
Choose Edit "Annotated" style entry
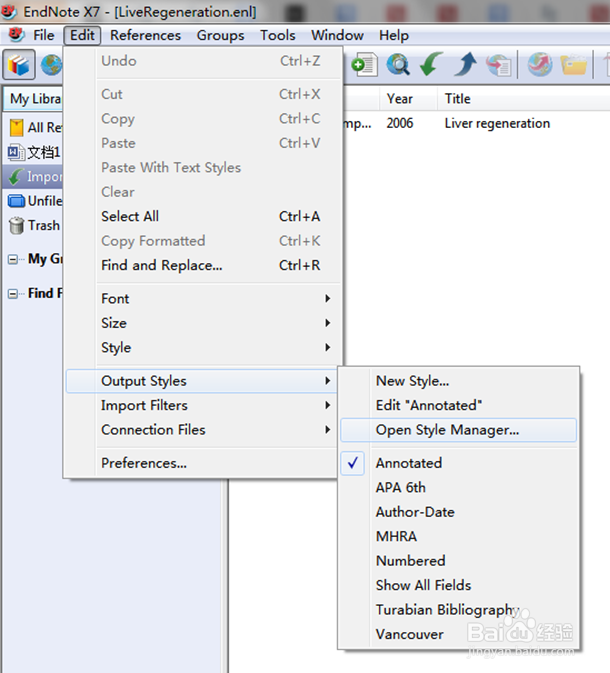pyautogui.click(x=458, y=405)
